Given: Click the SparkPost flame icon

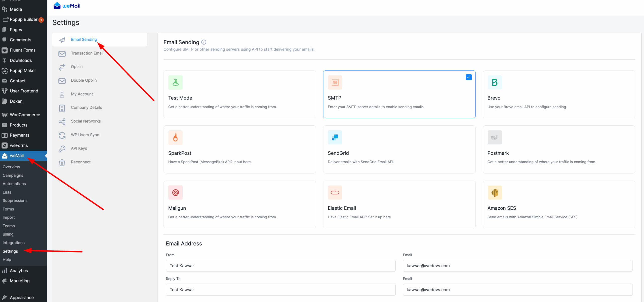Looking at the screenshot, I should [175, 137].
